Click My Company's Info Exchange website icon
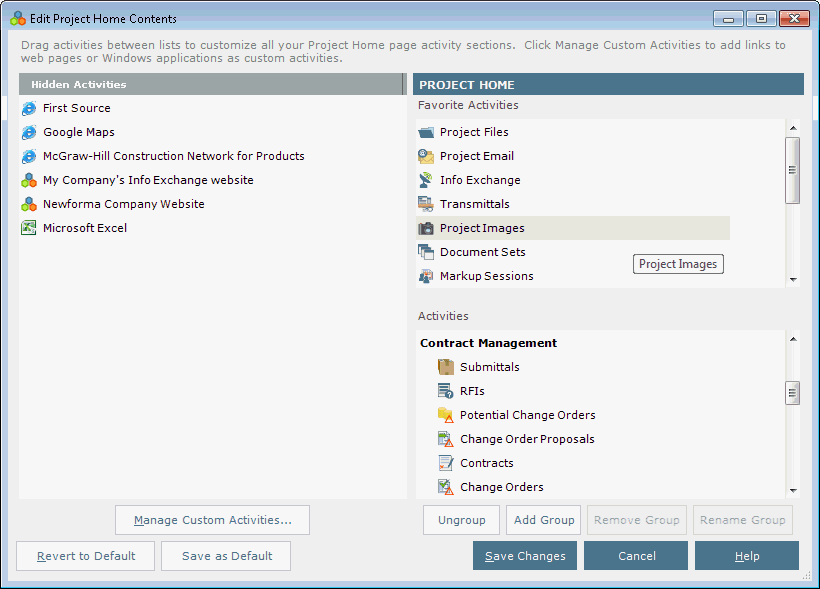The width and height of the screenshot is (820, 589). 29,180
